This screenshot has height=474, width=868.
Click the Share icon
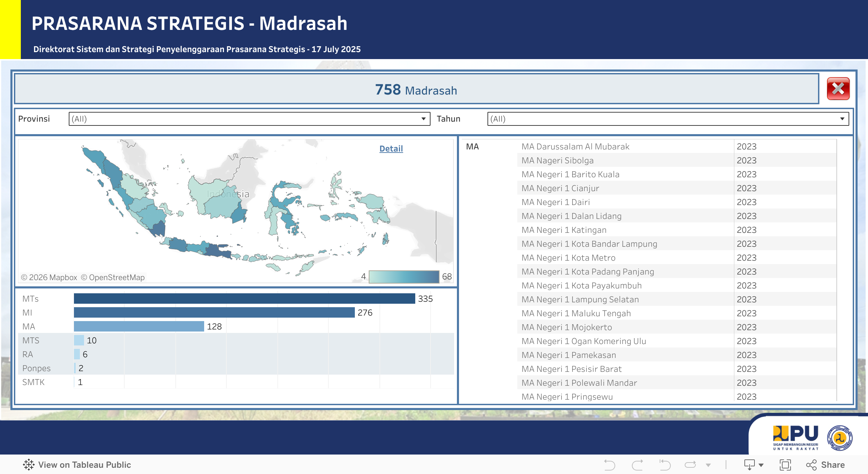[x=811, y=465]
